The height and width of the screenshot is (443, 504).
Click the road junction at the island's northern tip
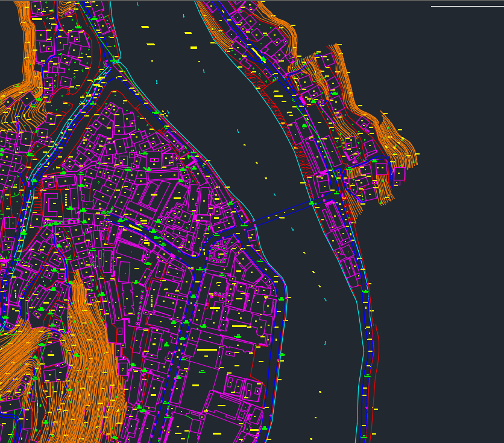point(116,60)
